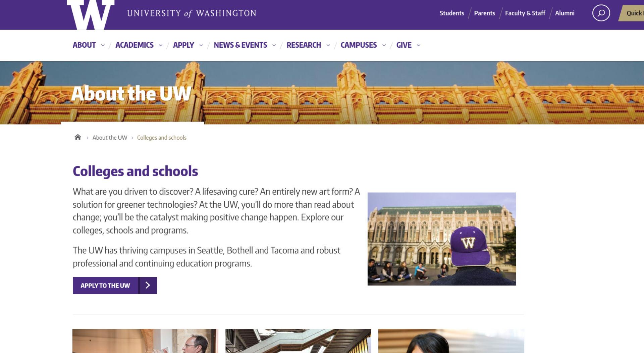Open the search magnifier icon

601,13
